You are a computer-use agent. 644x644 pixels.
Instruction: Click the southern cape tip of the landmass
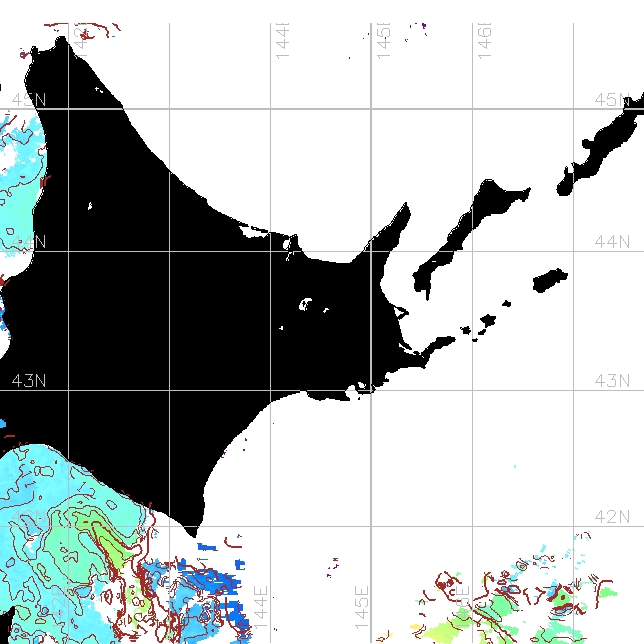[199, 530]
